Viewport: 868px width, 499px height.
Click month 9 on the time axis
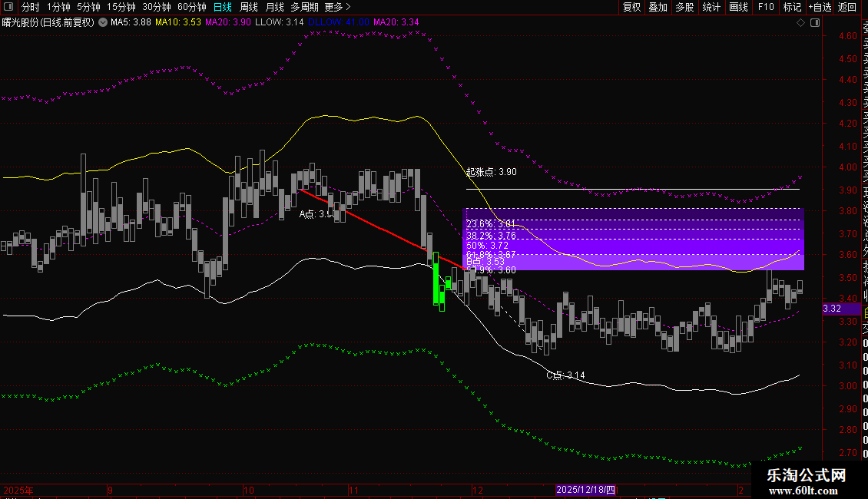[x=110, y=490]
